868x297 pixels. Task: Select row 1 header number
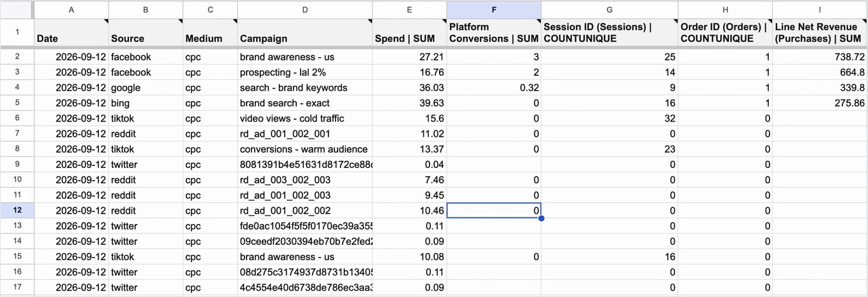(x=17, y=32)
